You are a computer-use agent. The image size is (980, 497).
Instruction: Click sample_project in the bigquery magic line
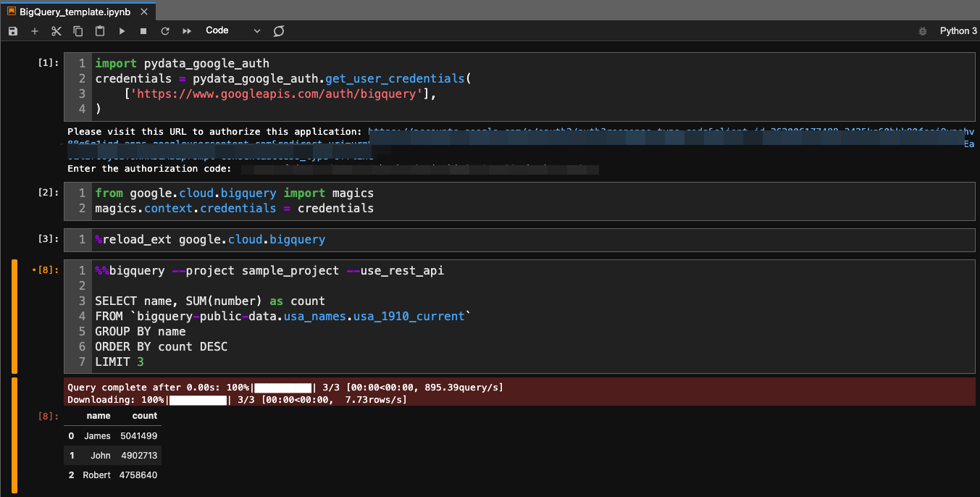pyautogui.click(x=290, y=271)
